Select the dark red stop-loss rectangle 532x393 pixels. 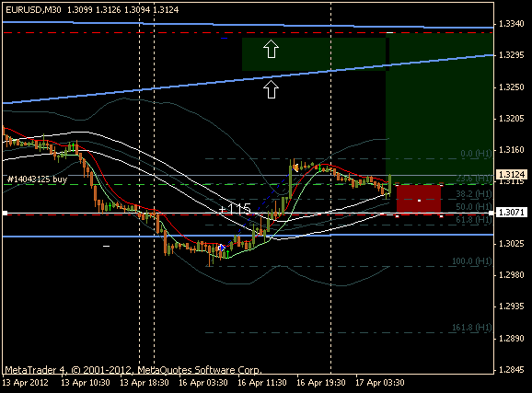click(419, 201)
